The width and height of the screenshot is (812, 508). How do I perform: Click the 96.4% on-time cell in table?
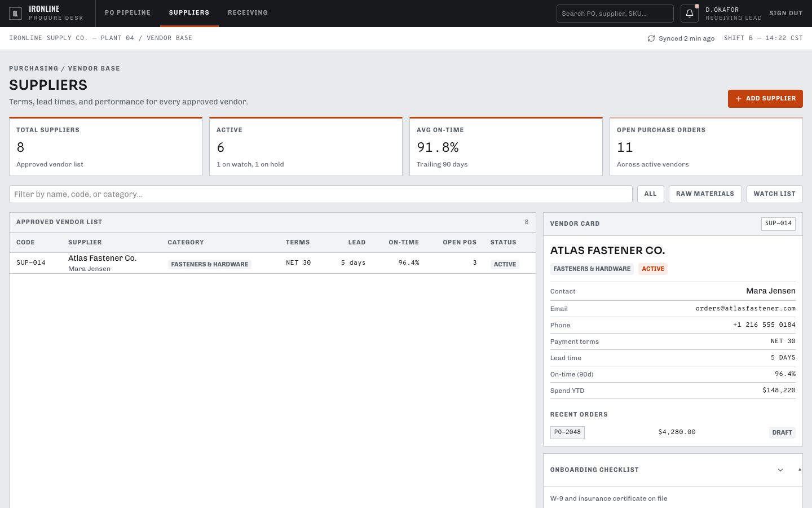(409, 262)
